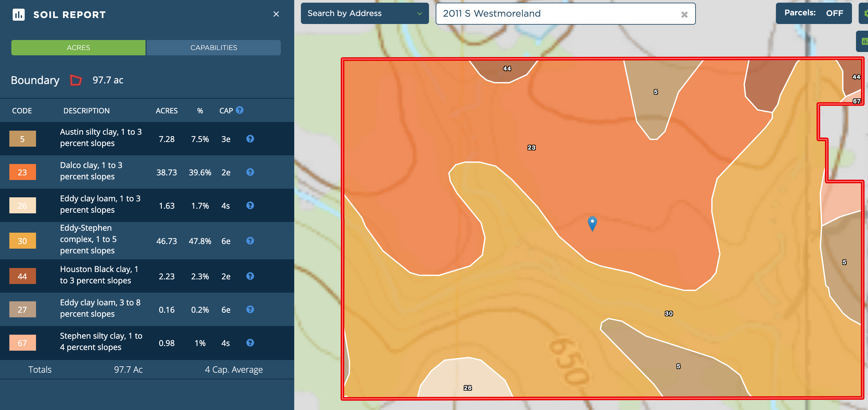Select the ACRES tab
Image resolution: width=868 pixels, height=410 pixels.
[78, 47]
